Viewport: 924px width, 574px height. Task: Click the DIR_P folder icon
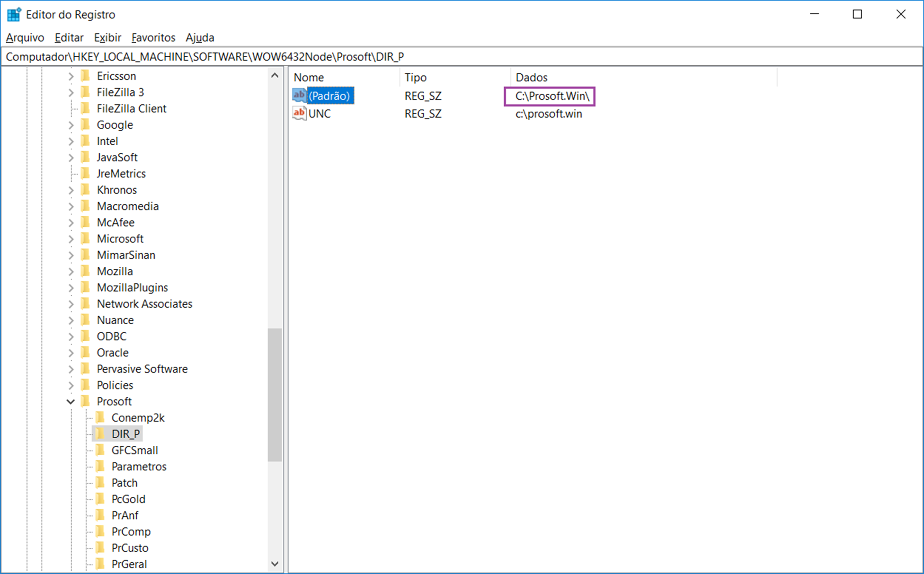tap(100, 434)
